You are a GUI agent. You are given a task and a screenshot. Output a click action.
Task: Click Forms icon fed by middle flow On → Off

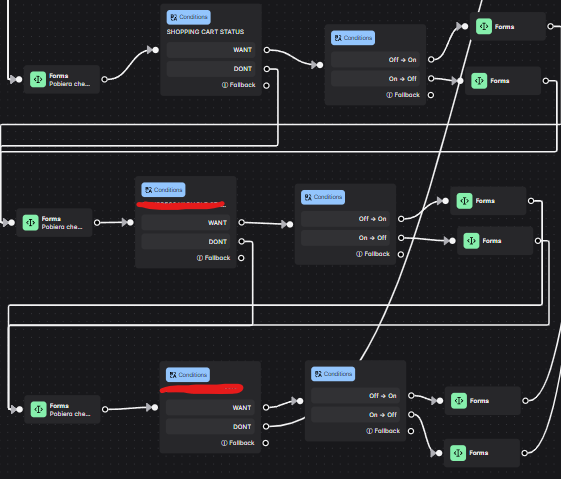471,241
